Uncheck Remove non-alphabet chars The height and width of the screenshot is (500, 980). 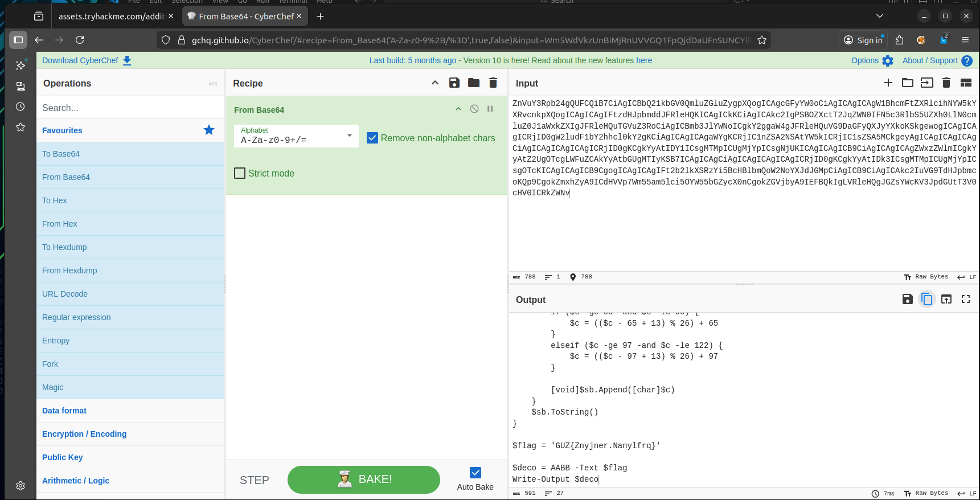pos(372,138)
